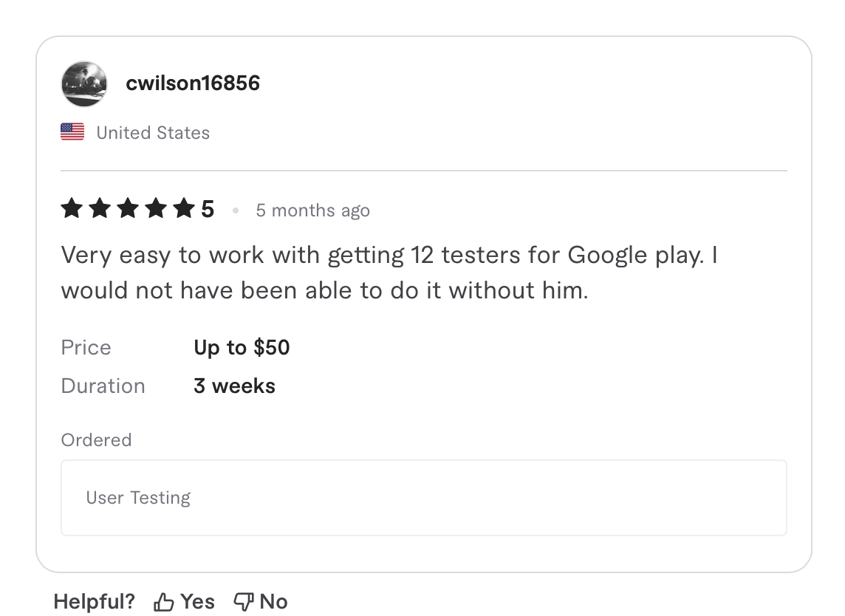Click the middle star of the five-star rating
Viewport: 845px width, 616px height.
tap(127, 208)
